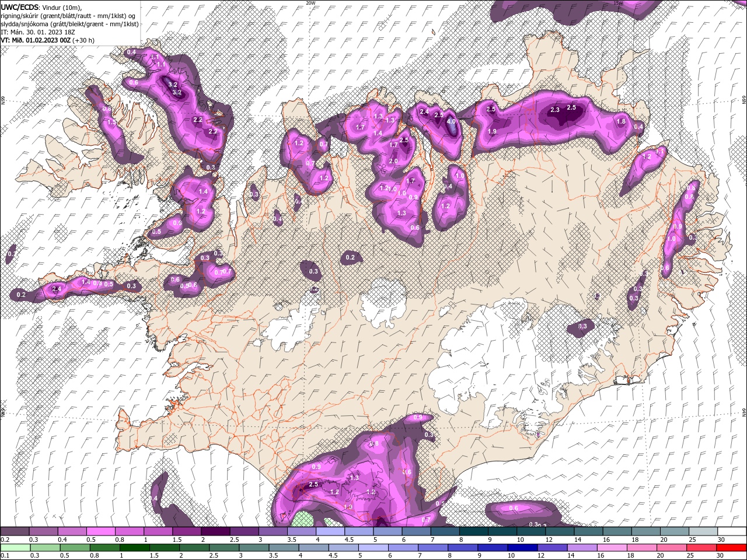Pick the red lower legend swatch 25–30
Screen dimensions: 747x560
point(701,548)
